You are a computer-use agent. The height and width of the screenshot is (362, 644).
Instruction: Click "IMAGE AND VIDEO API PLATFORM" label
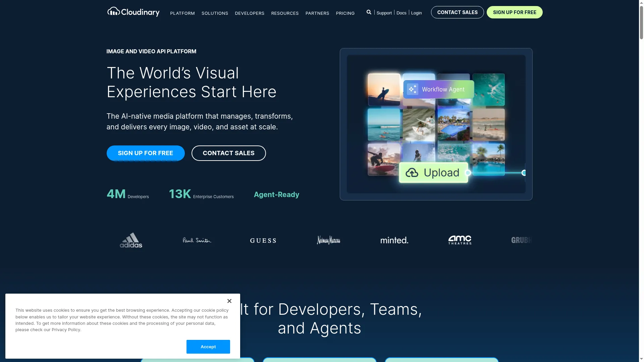tap(151, 51)
